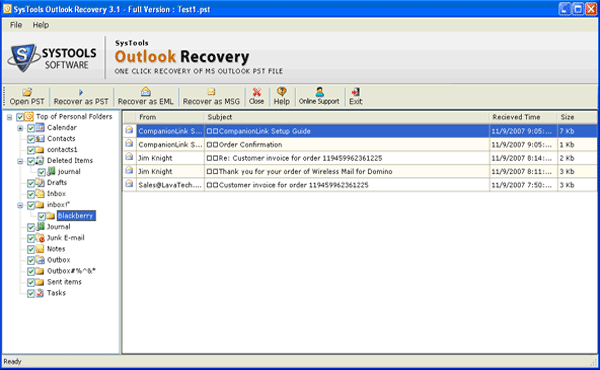
Task: Click the envelope icon of CompanionLink Setup Guide email
Action: point(129,130)
